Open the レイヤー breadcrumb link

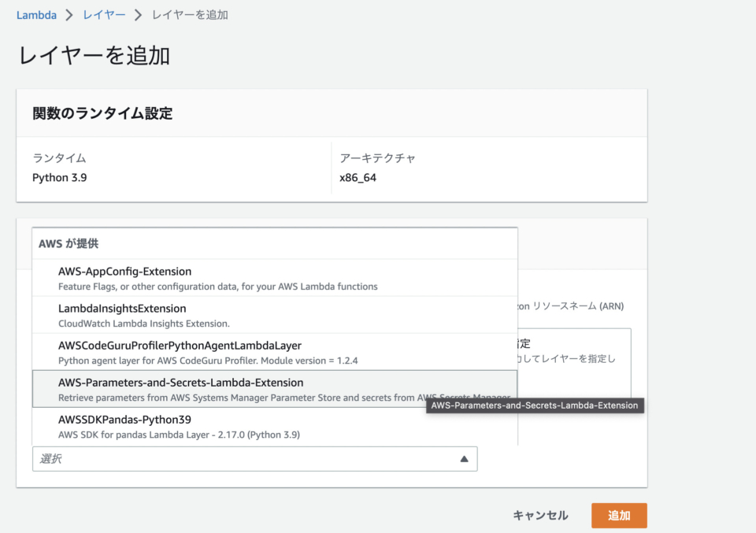tap(104, 14)
